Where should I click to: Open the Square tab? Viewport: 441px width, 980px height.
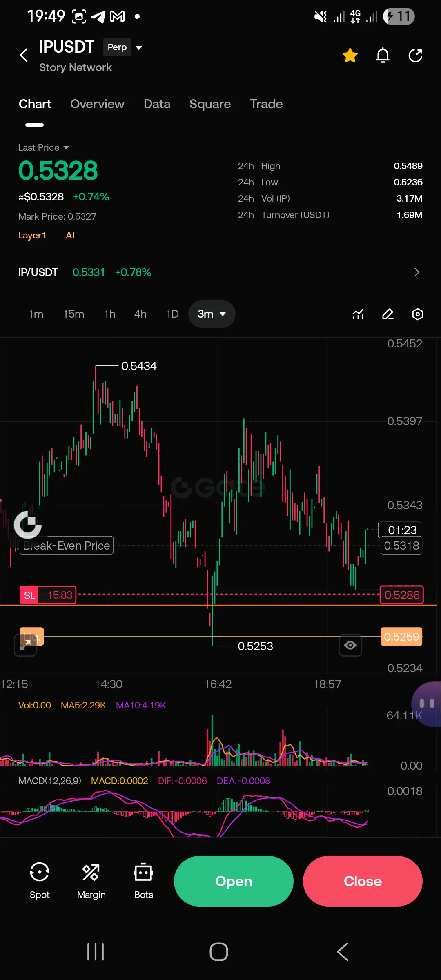pyautogui.click(x=210, y=104)
